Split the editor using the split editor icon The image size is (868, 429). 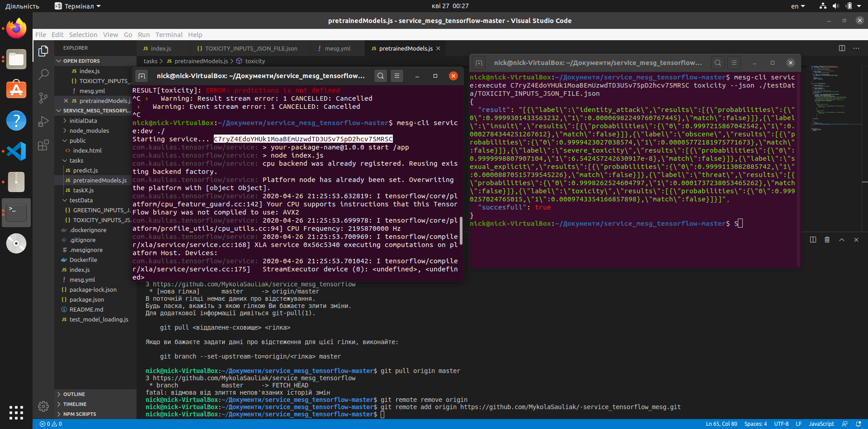click(842, 48)
